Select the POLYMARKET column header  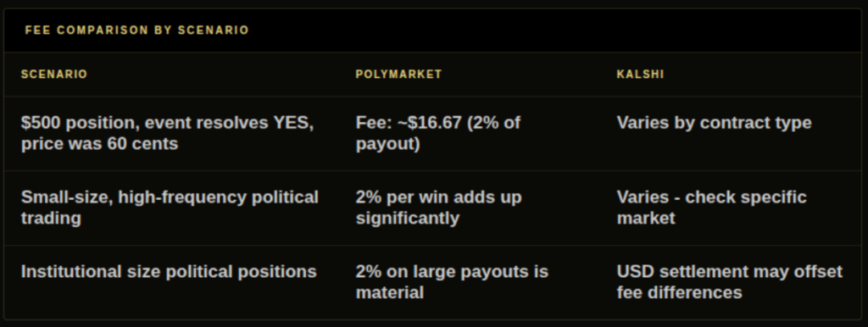[x=398, y=75]
